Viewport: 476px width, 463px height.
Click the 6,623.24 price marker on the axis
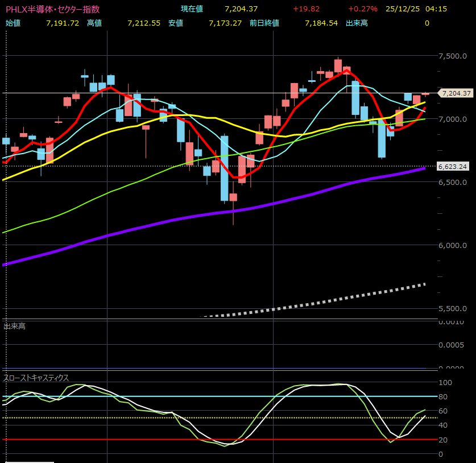click(x=453, y=166)
